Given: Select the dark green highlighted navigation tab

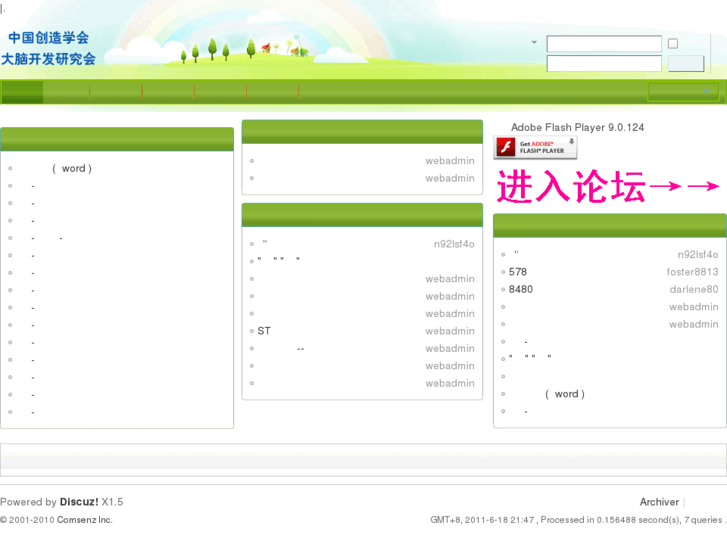Looking at the screenshot, I should tap(22, 92).
